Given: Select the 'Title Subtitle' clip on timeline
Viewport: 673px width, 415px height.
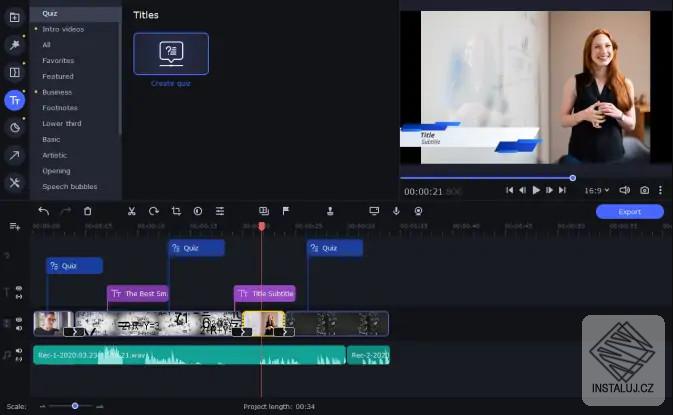Looking at the screenshot, I should coord(265,294).
